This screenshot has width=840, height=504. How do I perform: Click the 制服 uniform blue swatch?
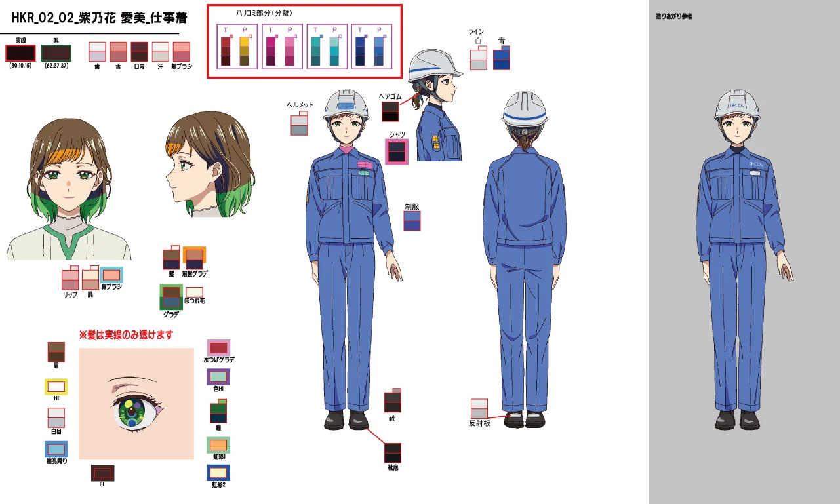[x=412, y=221]
